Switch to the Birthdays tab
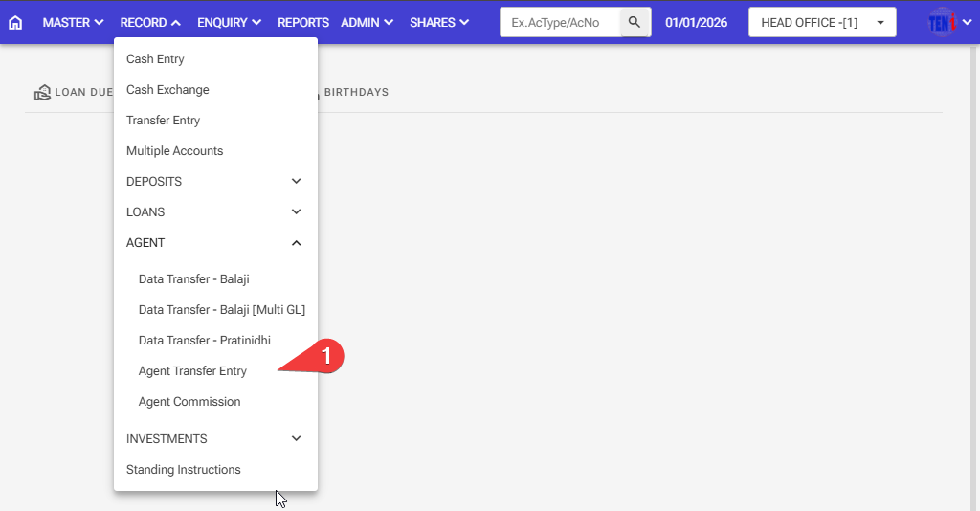The width and height of the screenshot is (980, 511). pyautogui.click(x=355, y=93)
